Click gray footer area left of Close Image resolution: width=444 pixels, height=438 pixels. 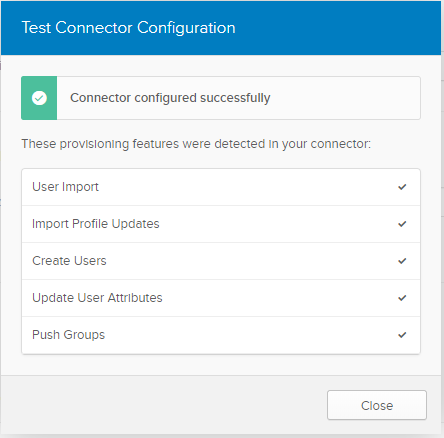[163, 405]
